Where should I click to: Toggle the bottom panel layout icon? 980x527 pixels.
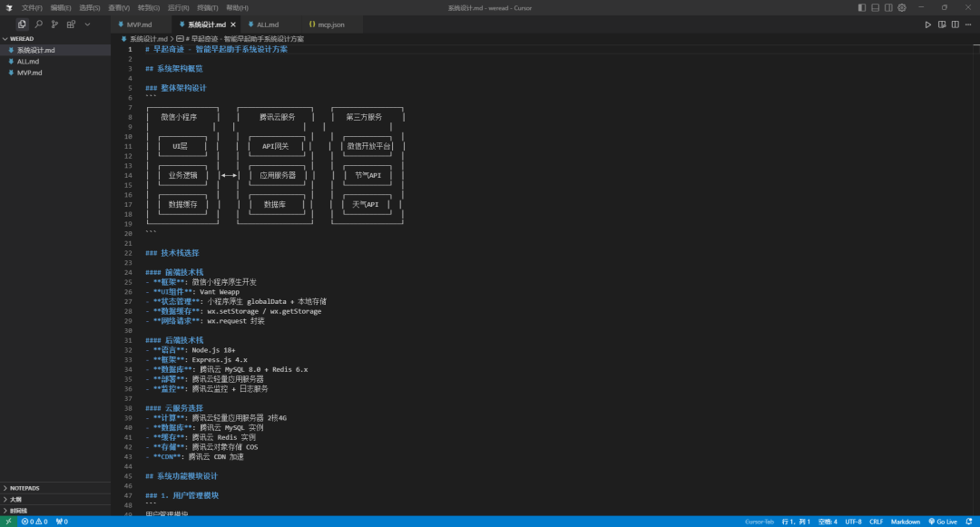(875, 7)
